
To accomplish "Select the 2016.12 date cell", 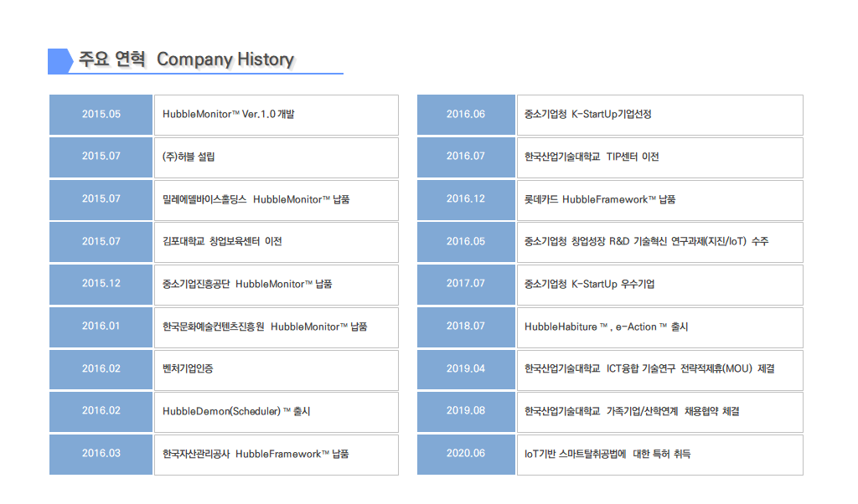I will [x=466, y=199].
